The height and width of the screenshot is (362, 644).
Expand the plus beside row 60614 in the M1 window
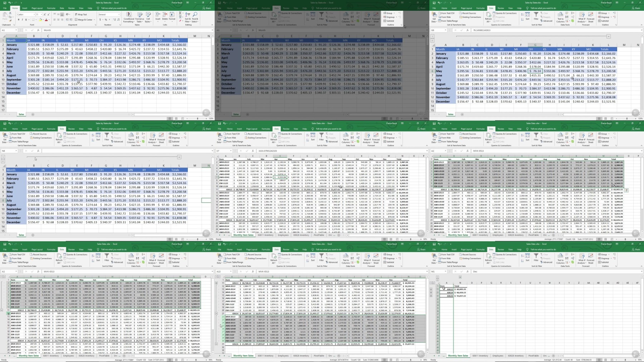[x=431, y=292]
